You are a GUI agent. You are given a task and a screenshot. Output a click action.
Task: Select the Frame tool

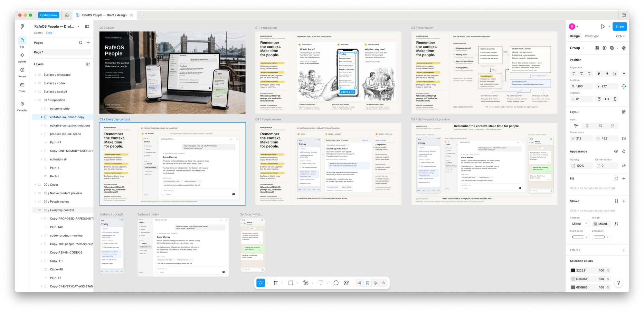pos(276,283)
